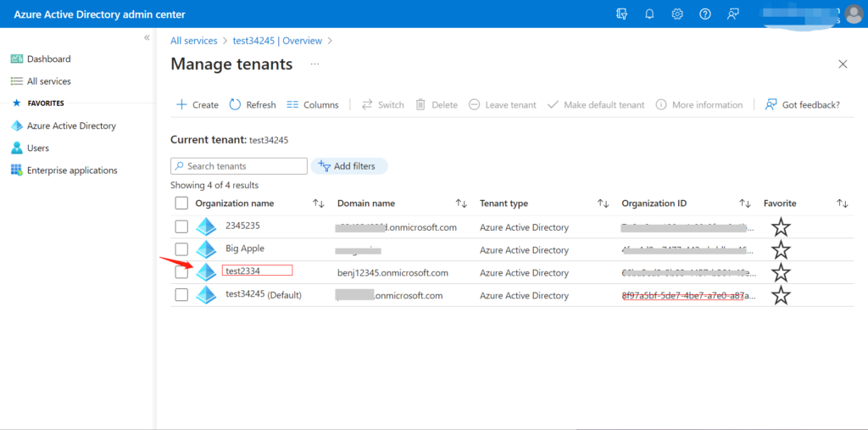
Task: Tick the select-all checkbox in header
Action: click(181, 204)
